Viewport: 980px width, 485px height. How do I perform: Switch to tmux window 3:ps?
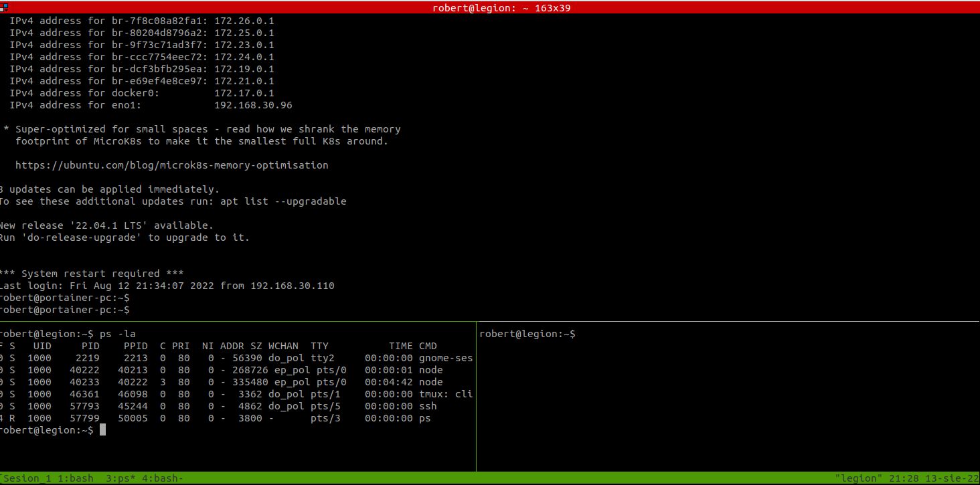point(119,478)
